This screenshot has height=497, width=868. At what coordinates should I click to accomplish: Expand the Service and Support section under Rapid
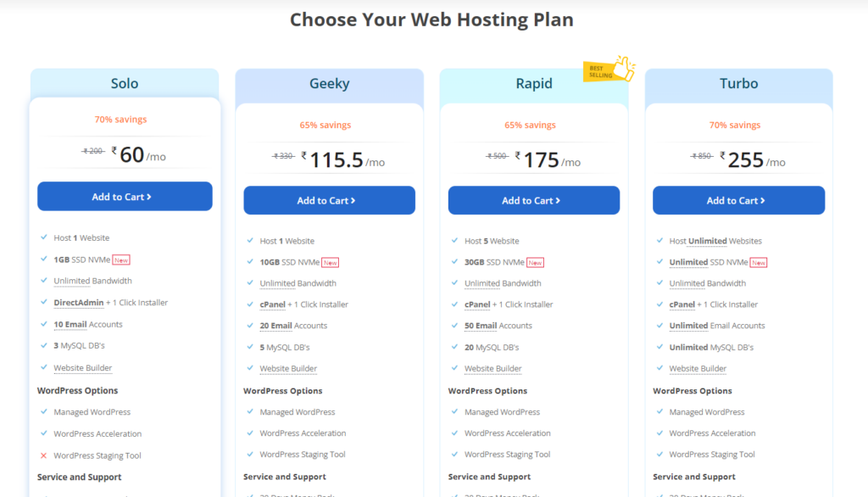click(x=488, y=477)
